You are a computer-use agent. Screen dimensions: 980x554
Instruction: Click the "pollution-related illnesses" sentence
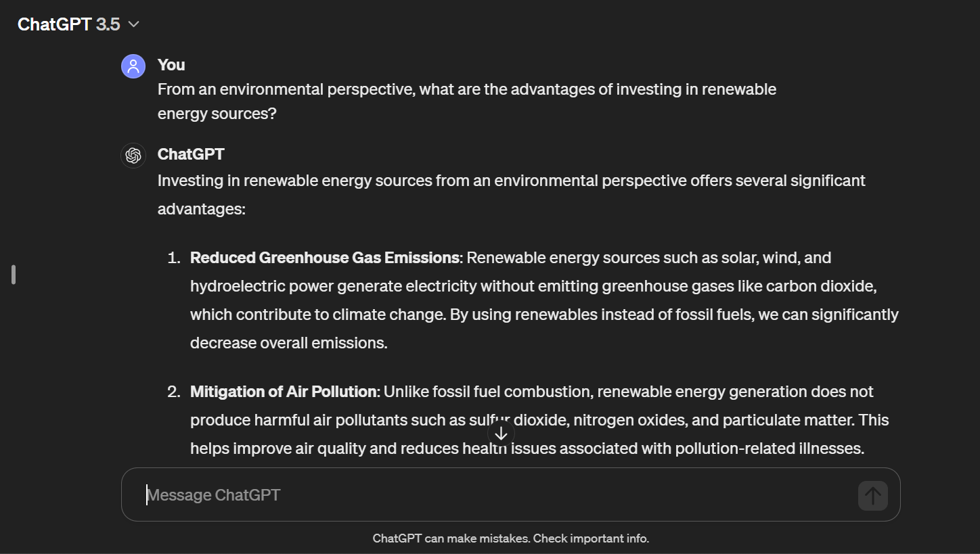click(x=527, y=448)
